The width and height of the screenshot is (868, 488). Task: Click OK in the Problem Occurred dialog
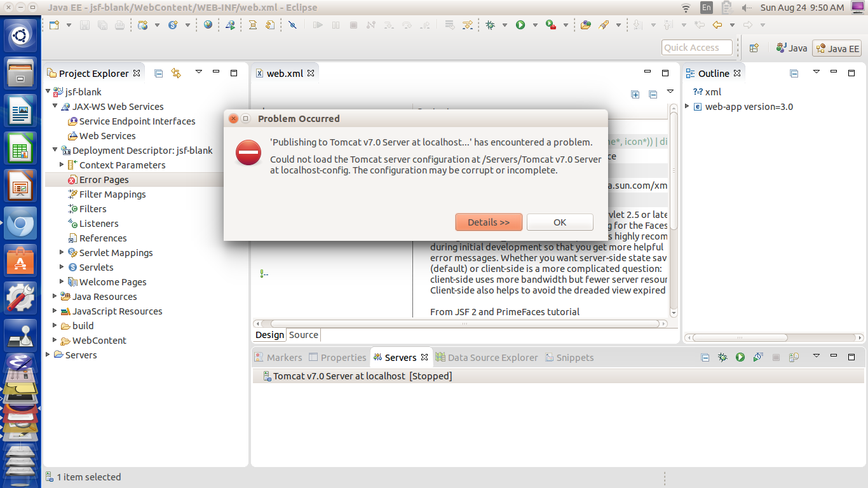560,222
